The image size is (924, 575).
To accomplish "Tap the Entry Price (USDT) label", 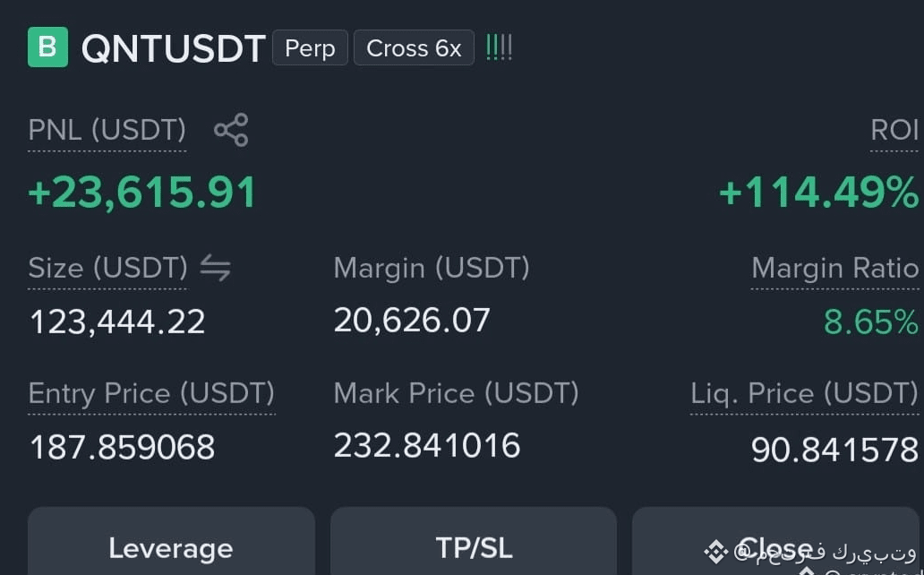I will (151, 393).
